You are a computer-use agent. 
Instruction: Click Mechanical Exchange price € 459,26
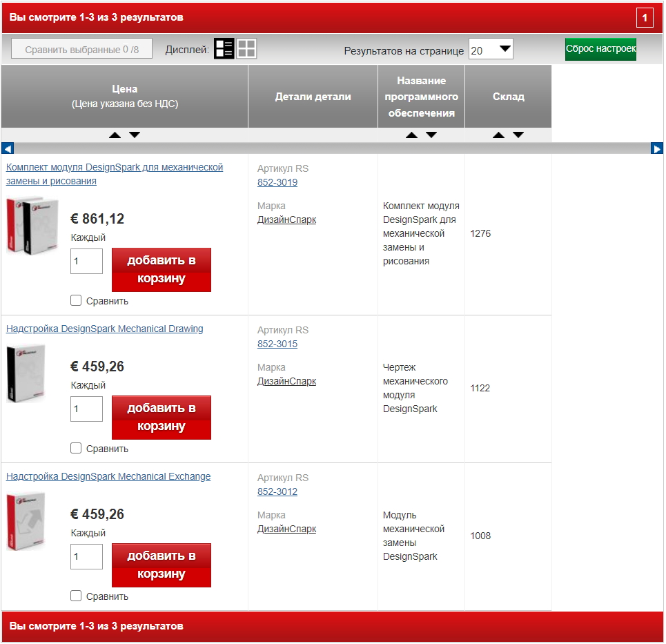[97, 514]
